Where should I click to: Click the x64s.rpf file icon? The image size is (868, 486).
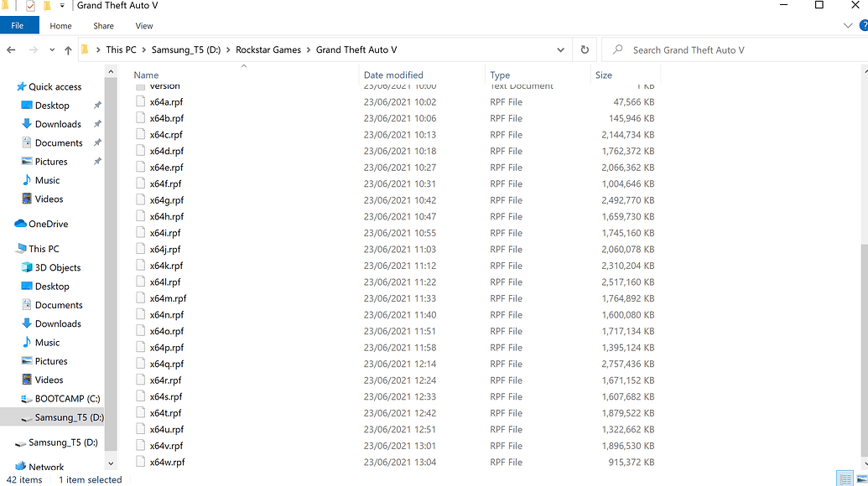[141, 396]
